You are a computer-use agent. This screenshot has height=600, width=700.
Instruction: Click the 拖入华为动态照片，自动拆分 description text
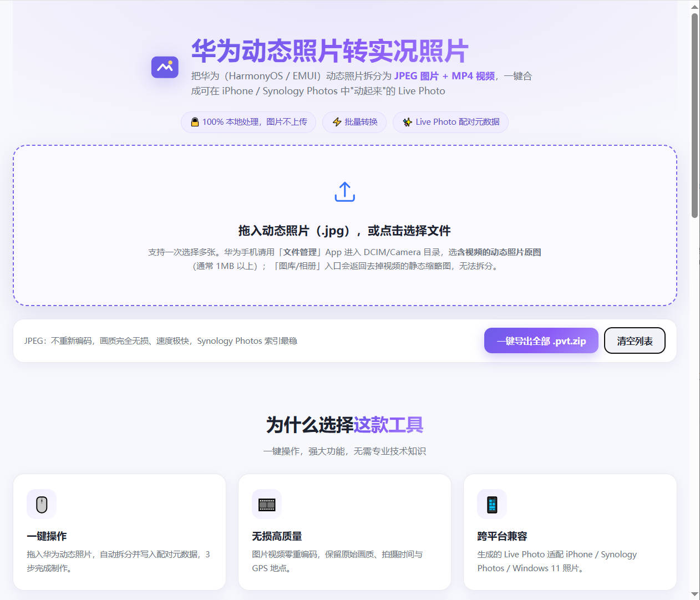pyautogui.click(x=118, y=561)
